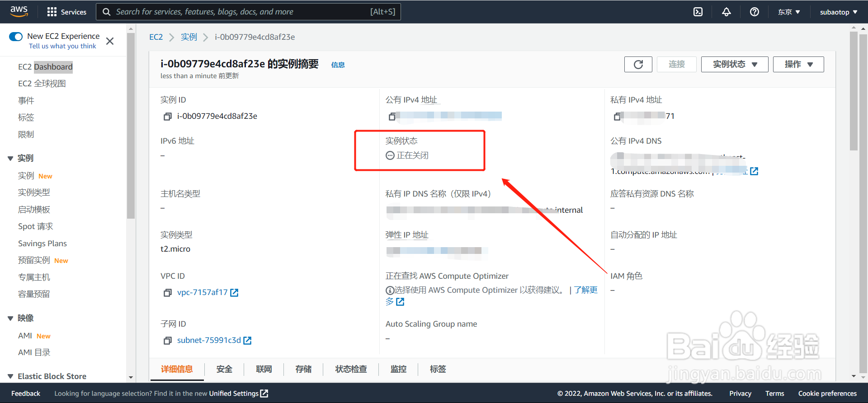Switch to the 详细信息 tab

177,369
